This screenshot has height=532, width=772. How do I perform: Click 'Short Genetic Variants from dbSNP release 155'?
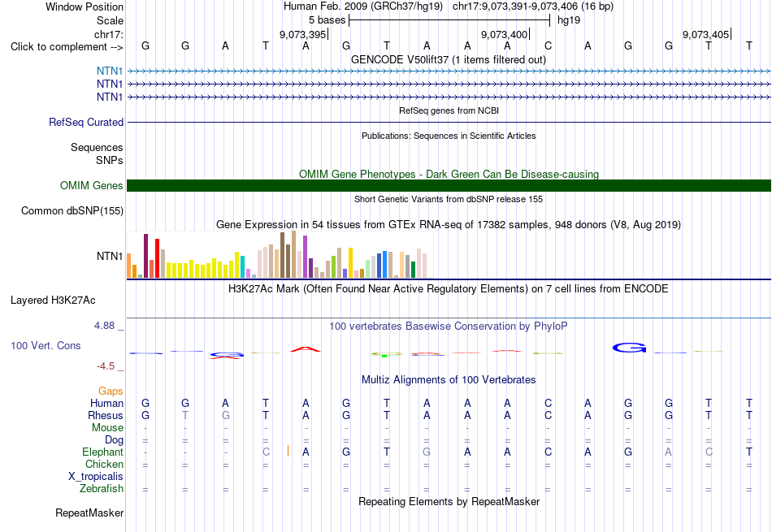pos(449,199)
